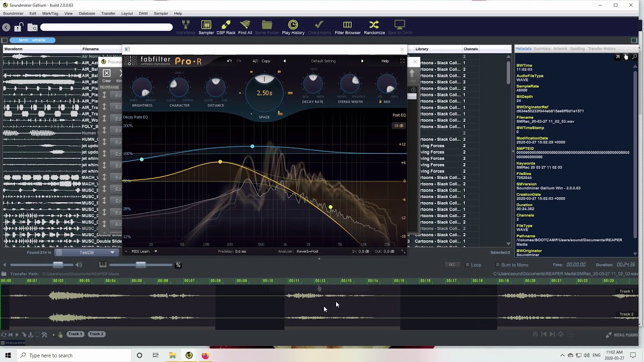Redo in FabFilter Pro-R
Screen dimensions: 644x362
click(x=238, y=61)
